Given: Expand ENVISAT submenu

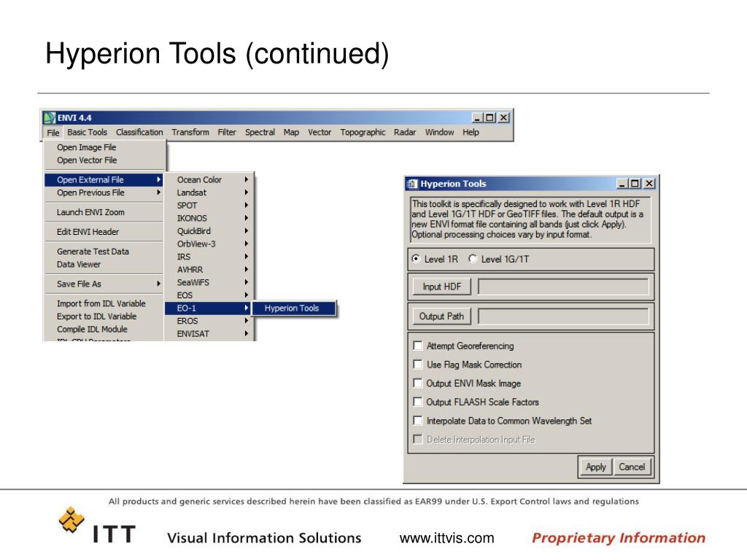Looking at the screenshot, I should click(x=209, y=334).
